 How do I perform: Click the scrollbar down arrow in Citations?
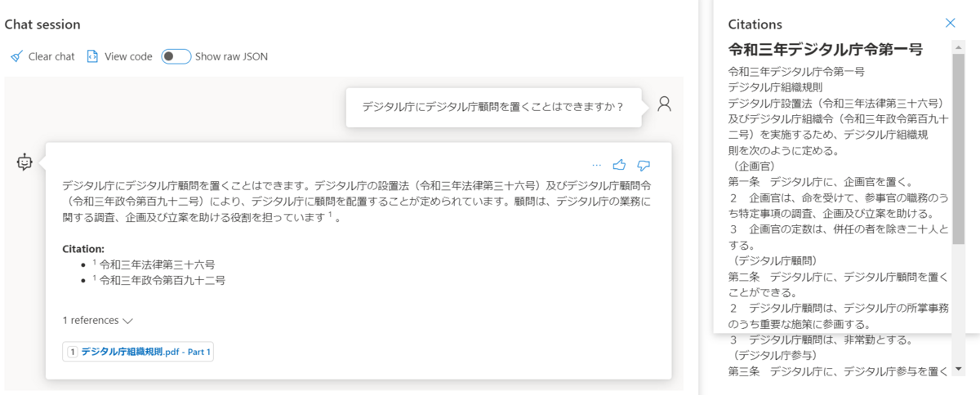(x=957, y=368)
